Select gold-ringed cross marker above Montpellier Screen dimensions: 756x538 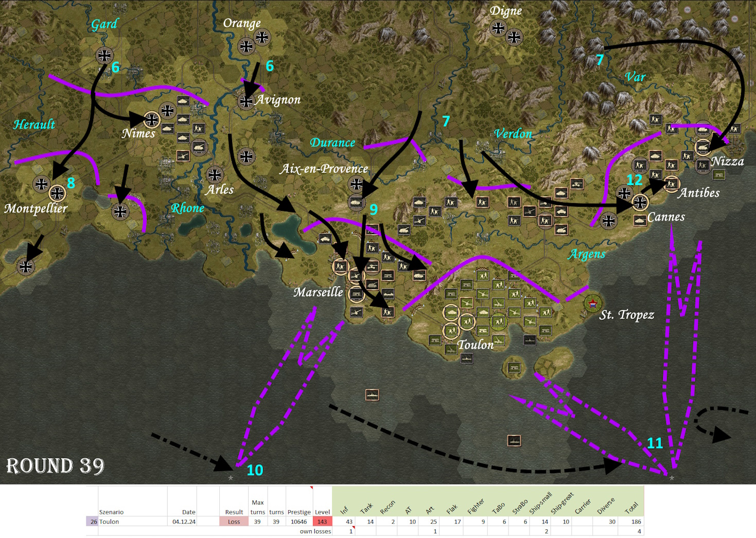point(57,193)
